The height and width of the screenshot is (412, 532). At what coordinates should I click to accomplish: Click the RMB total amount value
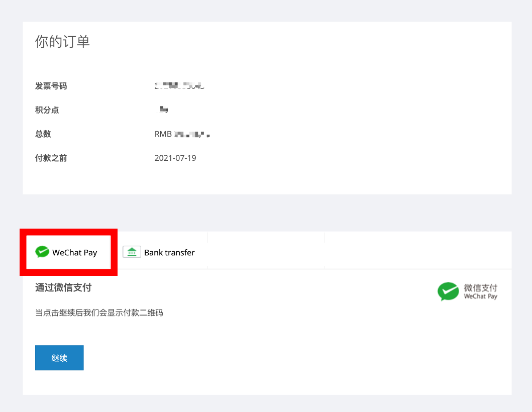tap(182, 134)
